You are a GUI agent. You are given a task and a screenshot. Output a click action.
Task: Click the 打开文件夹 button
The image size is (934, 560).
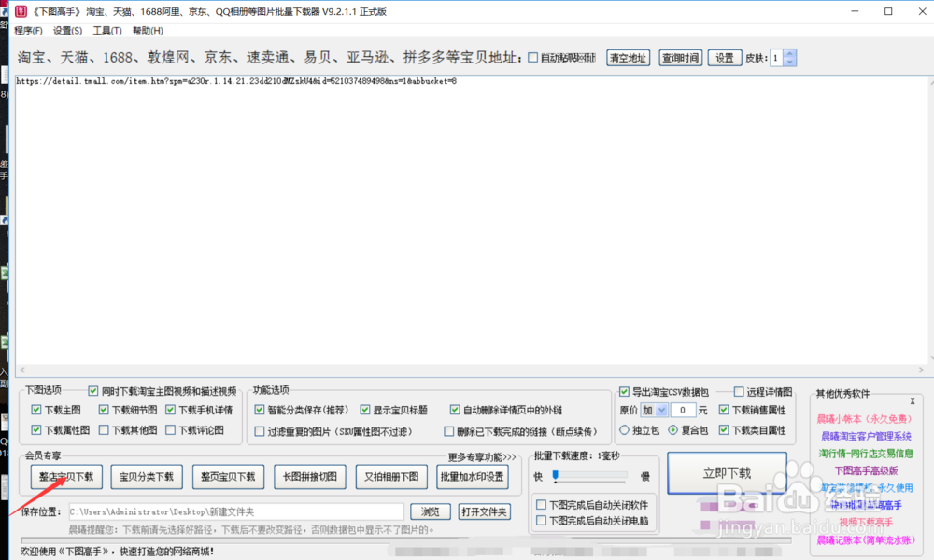pyautogui.click(x=484, y=511)
